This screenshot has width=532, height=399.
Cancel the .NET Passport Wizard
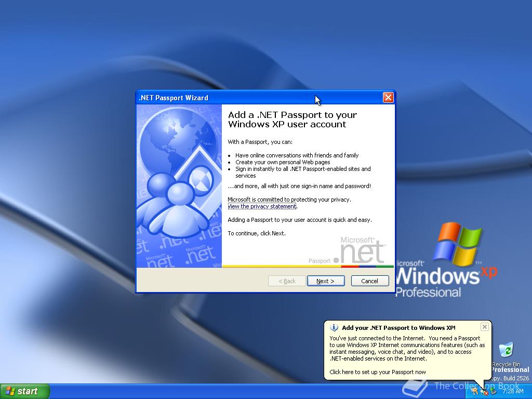(369, 281)
